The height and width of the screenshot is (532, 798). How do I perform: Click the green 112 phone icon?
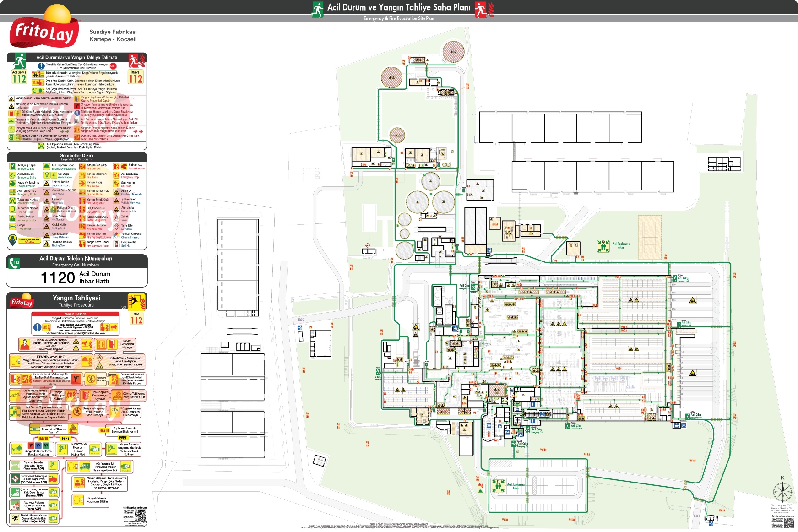point(14,262)
